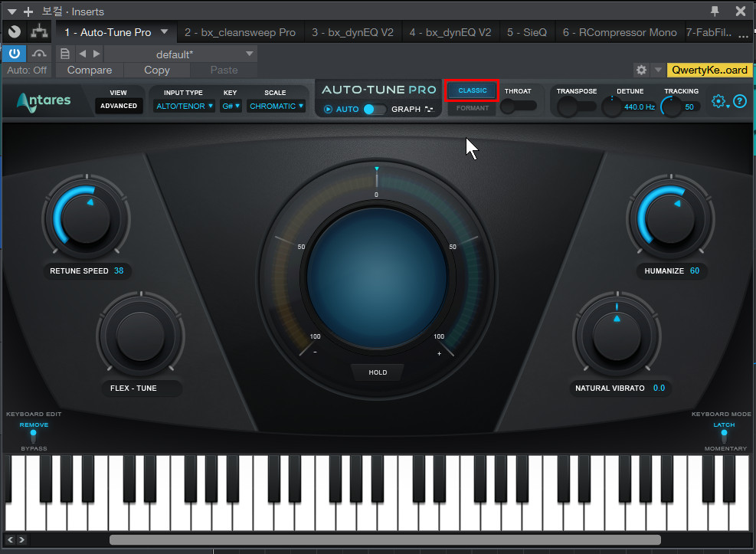
Task: Switch to 2 - bx_cleansweep Pro tab
Action: tap(240, 32)
